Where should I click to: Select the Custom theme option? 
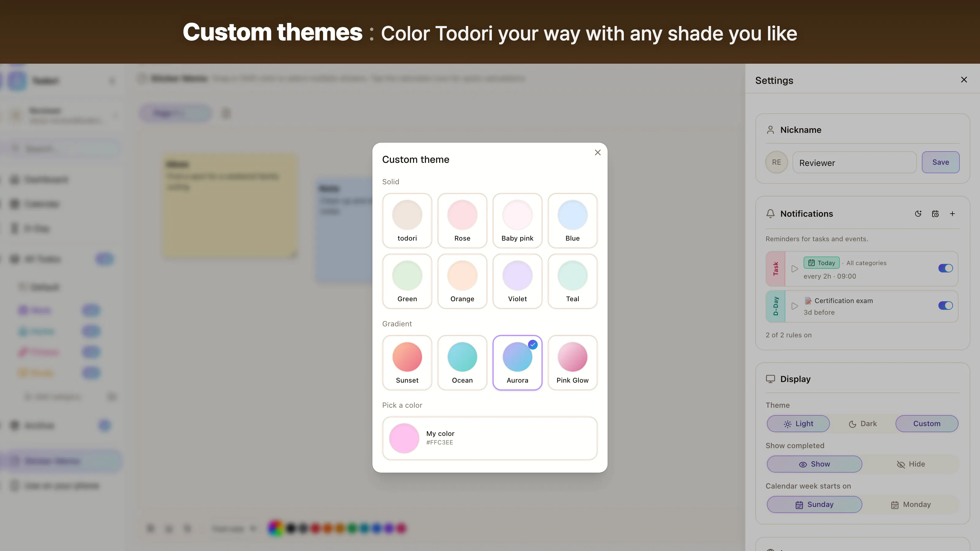927,424
